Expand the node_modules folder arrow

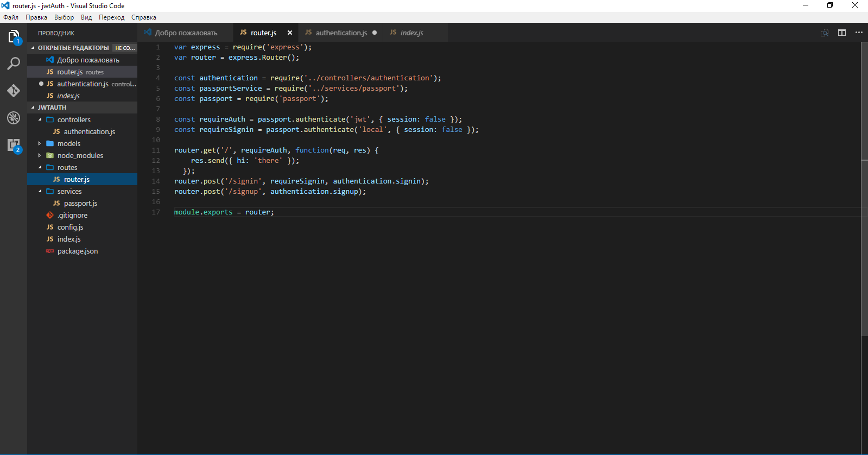point(40,155)
